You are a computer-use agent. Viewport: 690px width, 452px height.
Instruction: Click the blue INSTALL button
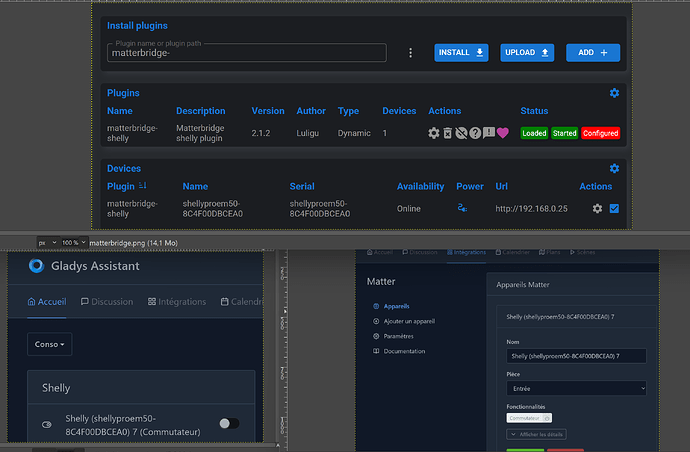tap(460, 53)
